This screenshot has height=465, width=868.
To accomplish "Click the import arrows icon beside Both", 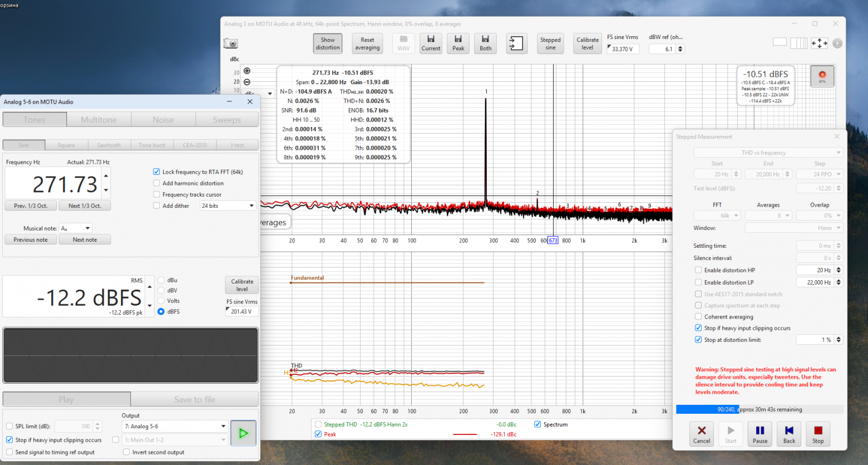I will [x=516, y=43].
